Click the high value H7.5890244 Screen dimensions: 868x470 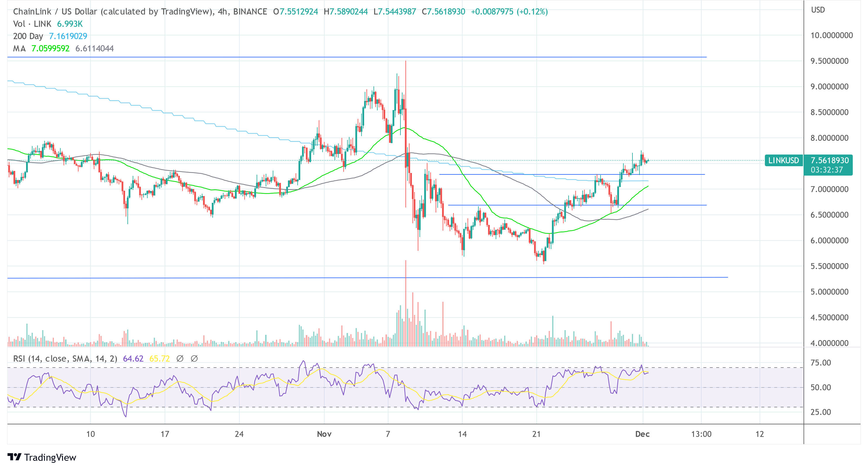click(346, 11)
